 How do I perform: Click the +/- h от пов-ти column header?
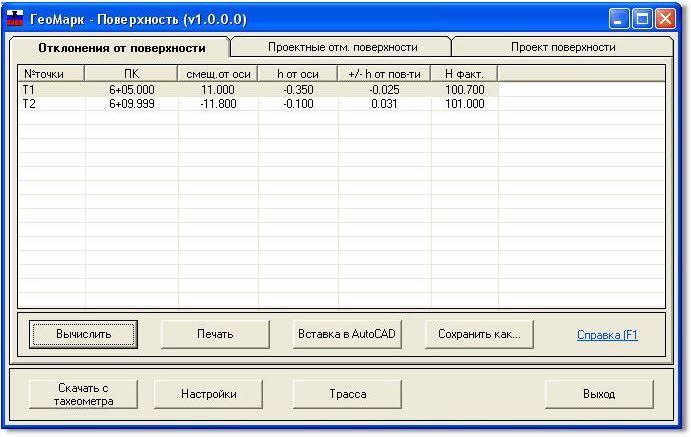384,74
